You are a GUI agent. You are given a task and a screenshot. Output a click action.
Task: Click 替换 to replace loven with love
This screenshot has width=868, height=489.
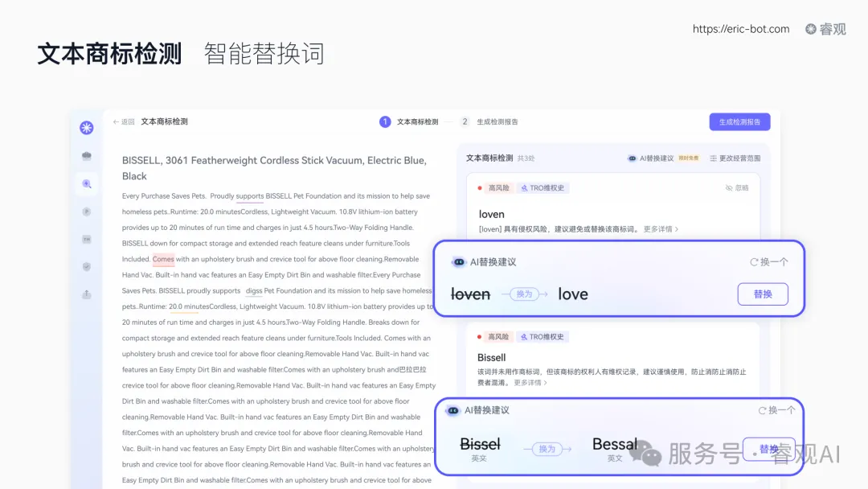(x=762, y=294)
